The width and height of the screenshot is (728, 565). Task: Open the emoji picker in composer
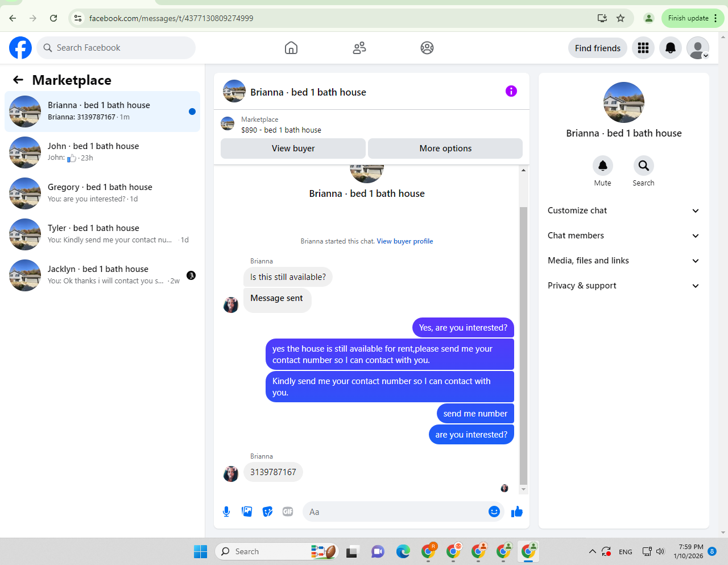pos(494,512)
